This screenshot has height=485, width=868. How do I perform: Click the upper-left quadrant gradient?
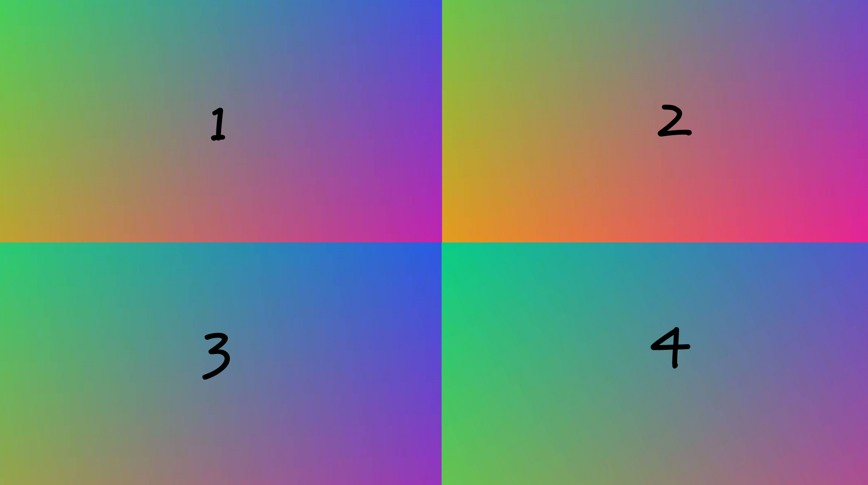coord(217,122)
